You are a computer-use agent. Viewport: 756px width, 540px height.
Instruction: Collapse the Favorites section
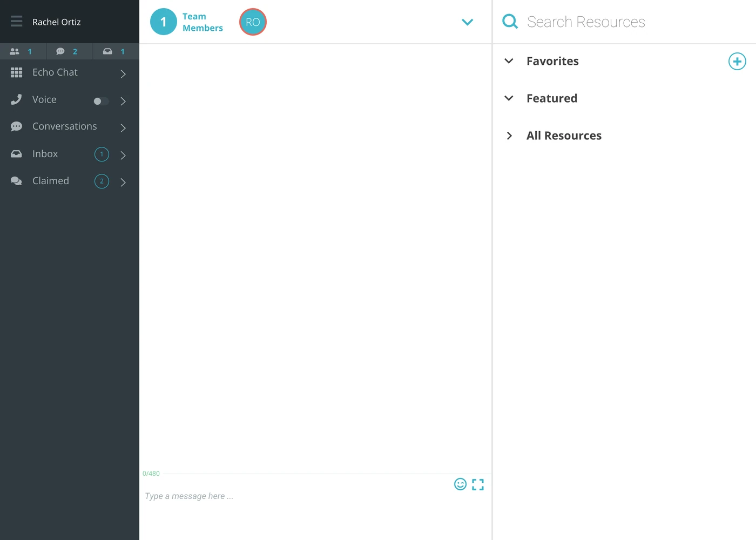coord(509,61)
